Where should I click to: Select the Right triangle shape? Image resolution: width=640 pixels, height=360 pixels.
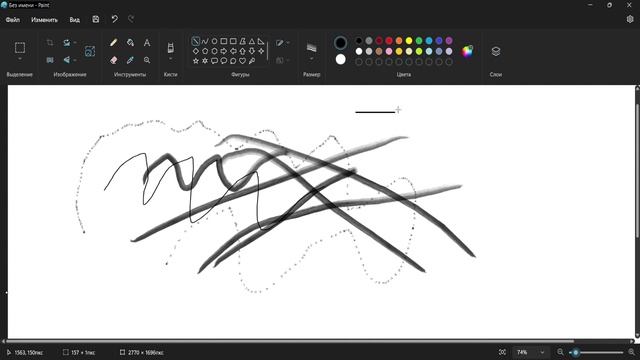coord(261,41)
